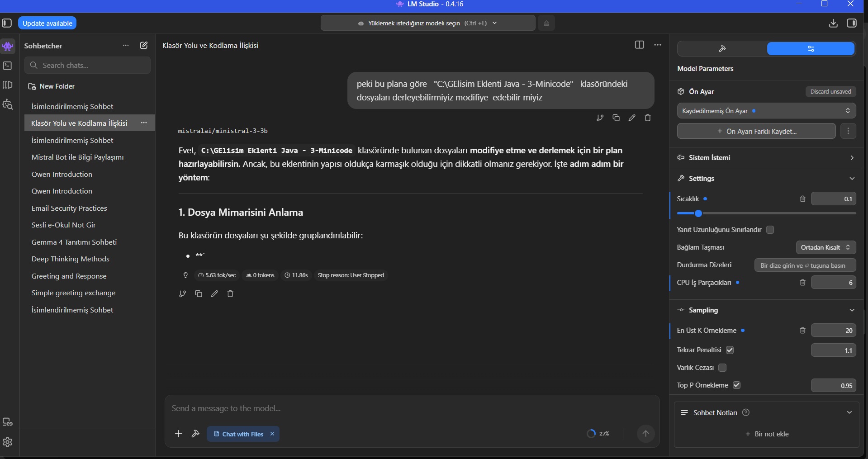The image size is (868, 459).
Task: Delete the user message
Action: click(648, 118)
